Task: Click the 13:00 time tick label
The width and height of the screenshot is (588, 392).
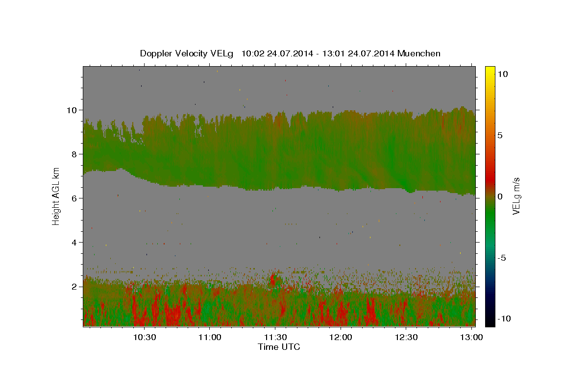Action: click(x=471, y=338)
